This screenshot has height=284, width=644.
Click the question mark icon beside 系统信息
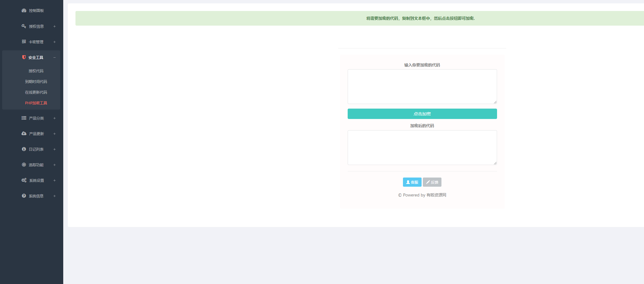point(24,196)
